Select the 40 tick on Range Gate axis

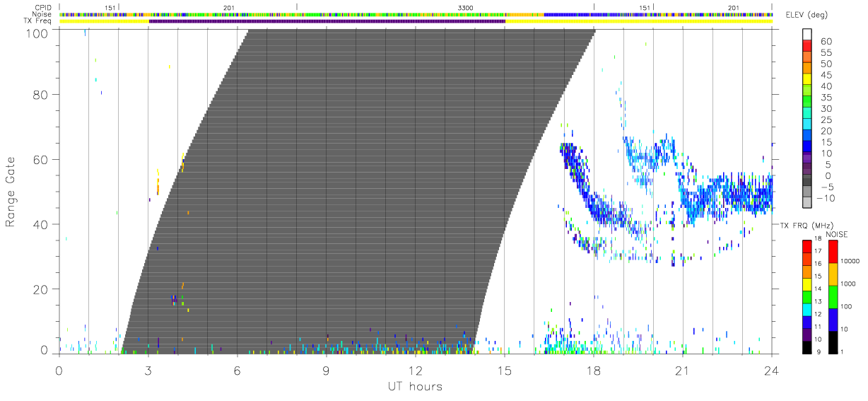pos(40,224)
